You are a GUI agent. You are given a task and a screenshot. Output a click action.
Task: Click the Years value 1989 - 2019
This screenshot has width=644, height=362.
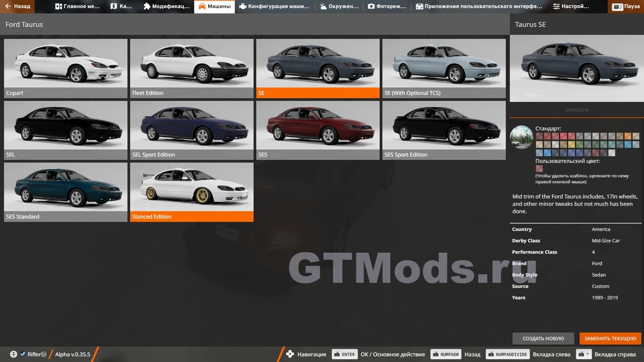[605, 297]
